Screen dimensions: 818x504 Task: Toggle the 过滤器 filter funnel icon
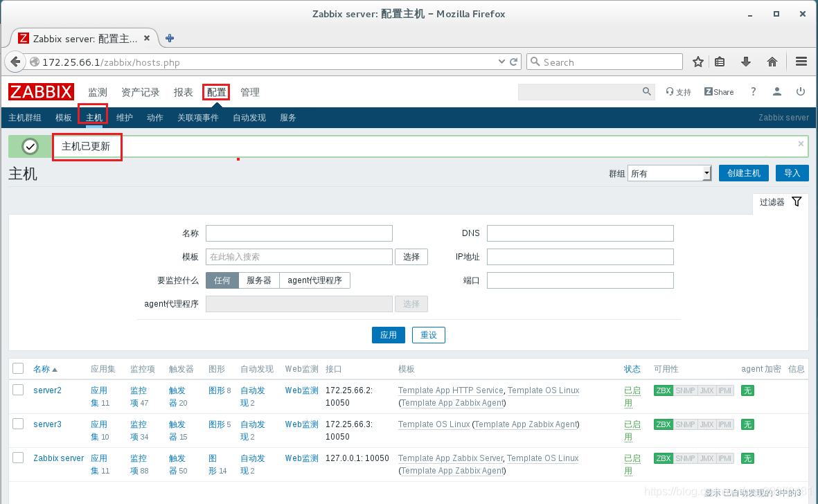797,201
